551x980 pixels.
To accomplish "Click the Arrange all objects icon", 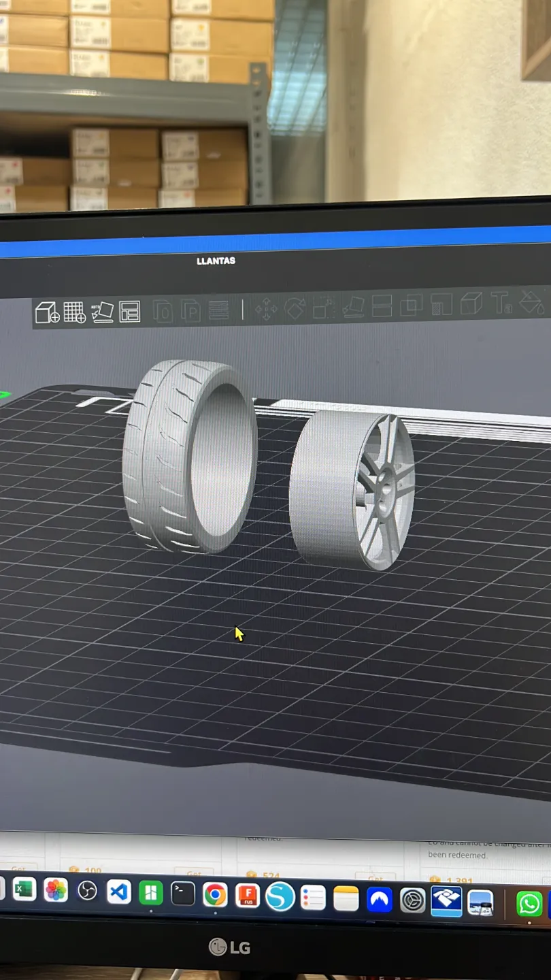I will pos(129,312).
